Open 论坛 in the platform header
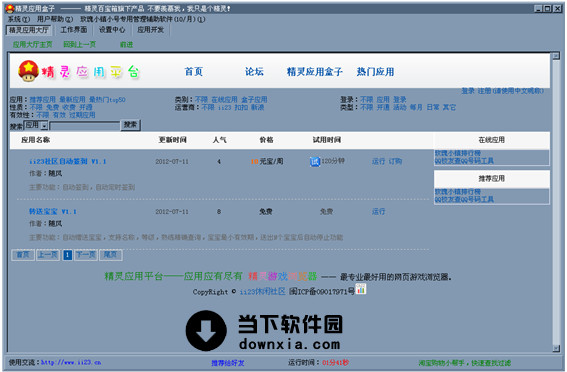This screenshot has height=372, width=567. 254,72
